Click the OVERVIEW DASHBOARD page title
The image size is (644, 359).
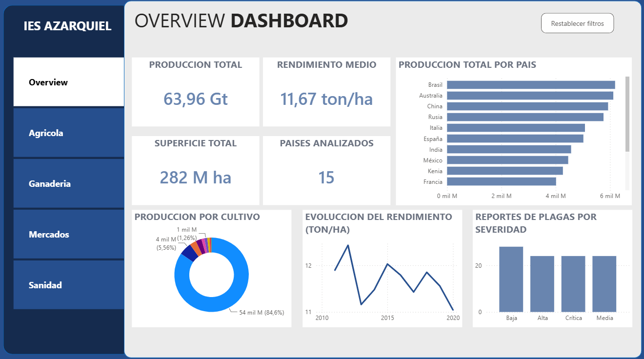pyautogui.click(x=241, y=21)
